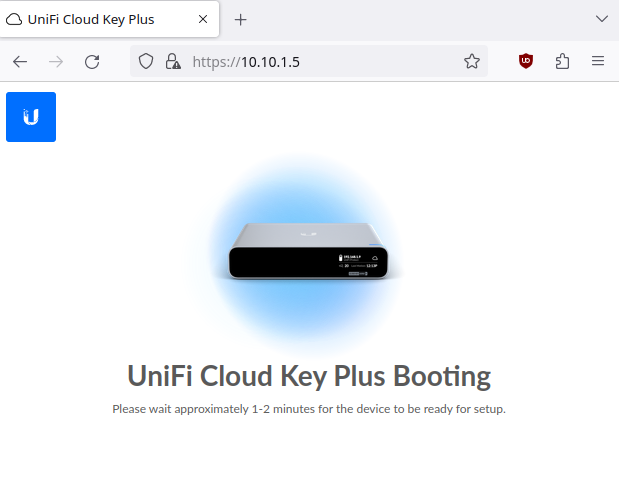Screen dimensions: 619x491
Task: Click the front display on the Cloud Key
Action: coord(360,264)
